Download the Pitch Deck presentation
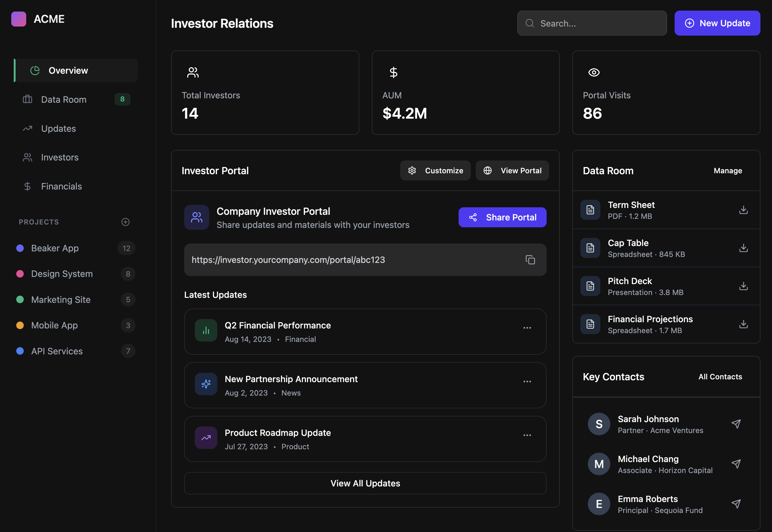Image resolution: width=772 pixels, height=532 pixels. click(743, 286)
